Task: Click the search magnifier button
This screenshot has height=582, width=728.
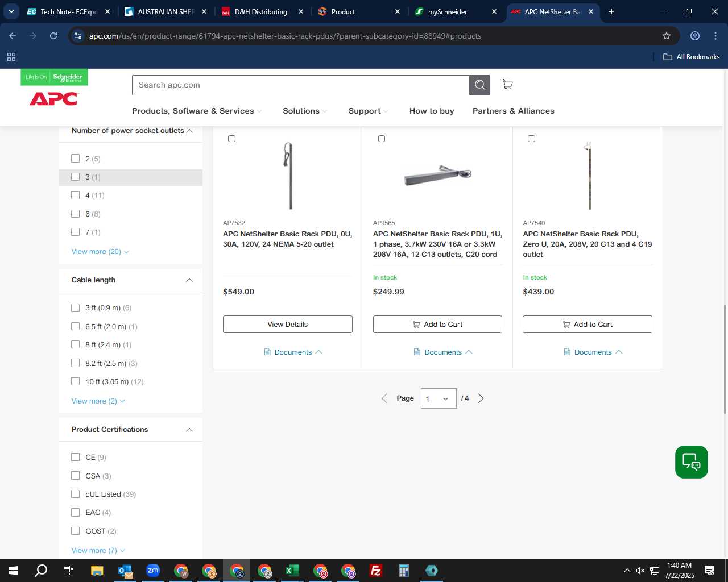Action: (x=480, y=85)
